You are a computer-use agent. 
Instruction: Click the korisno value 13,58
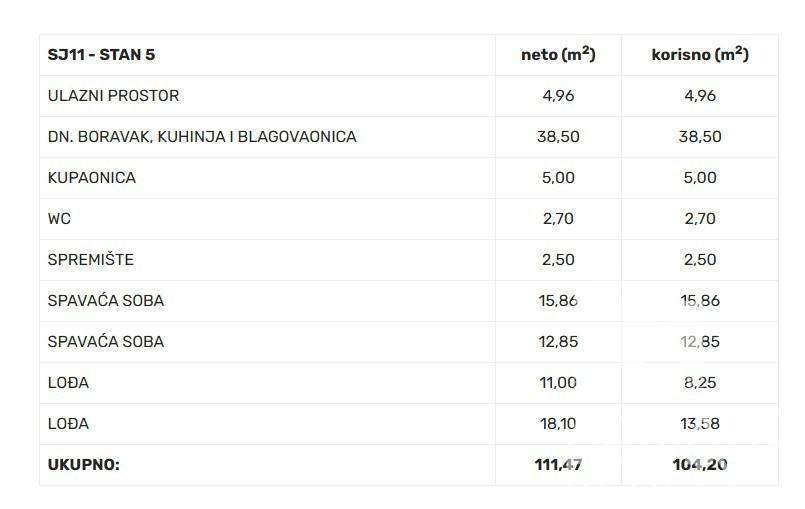pyautogui.click(x=700, y=424)
